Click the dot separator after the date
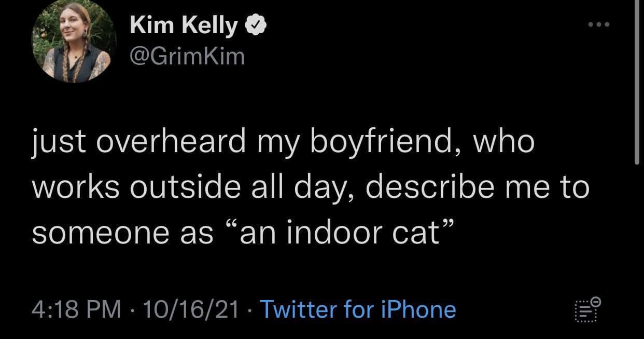 click(x=251, y=308)
